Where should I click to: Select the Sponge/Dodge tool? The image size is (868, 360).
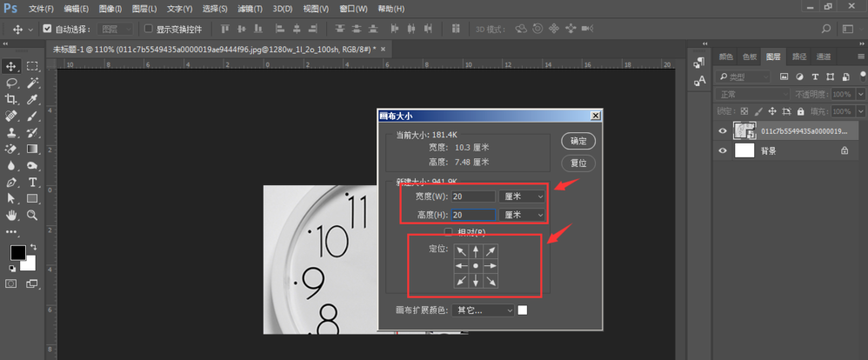point(32,165)
